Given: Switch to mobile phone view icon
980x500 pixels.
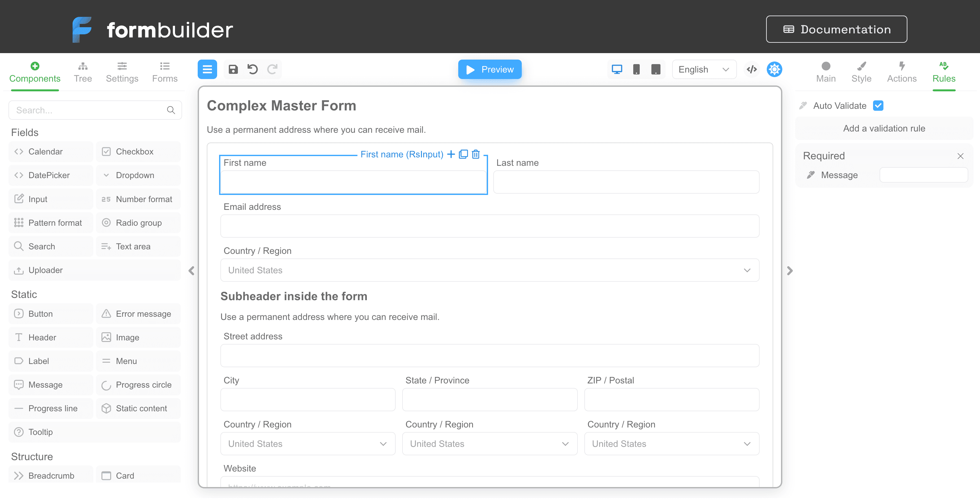Looking at the screenshot, I should pyautogui.click(x=636, y=70).
